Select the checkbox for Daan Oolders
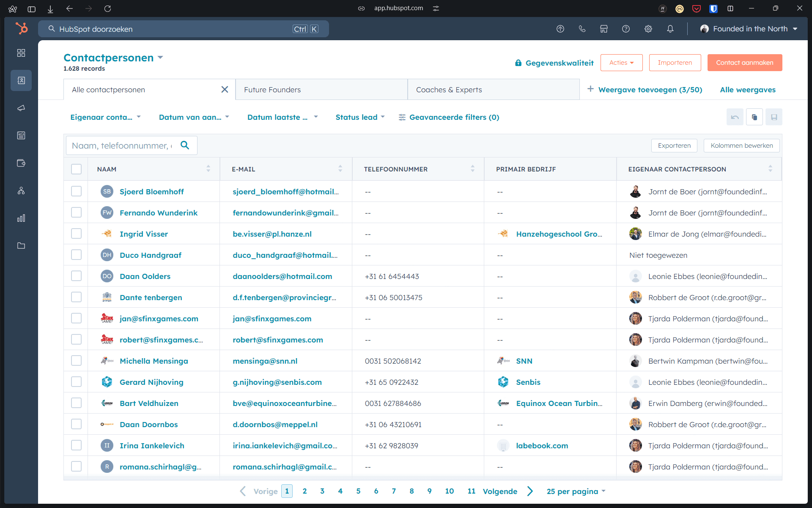The height and width of the screenshot is (508, 812). (76, 276)
